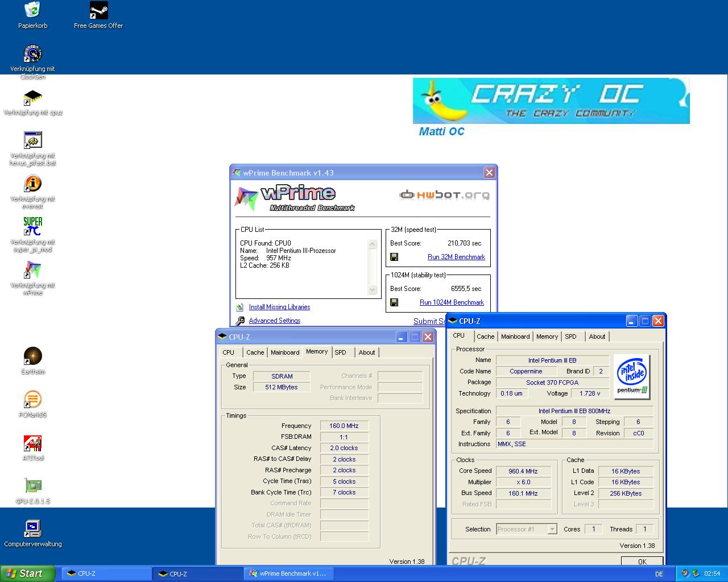Image resolution: width=728 pixels, height=582 pixels.
Task: Click the Matti OC text label
Action: [442, 131]
